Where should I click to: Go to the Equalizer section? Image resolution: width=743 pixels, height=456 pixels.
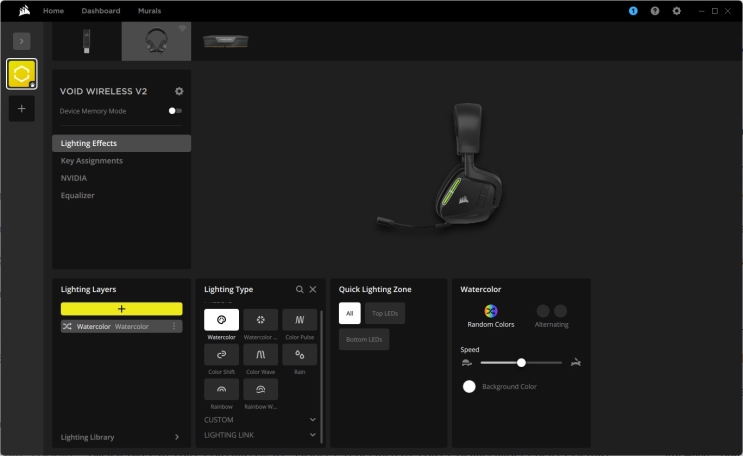click(x=78, y=195)
